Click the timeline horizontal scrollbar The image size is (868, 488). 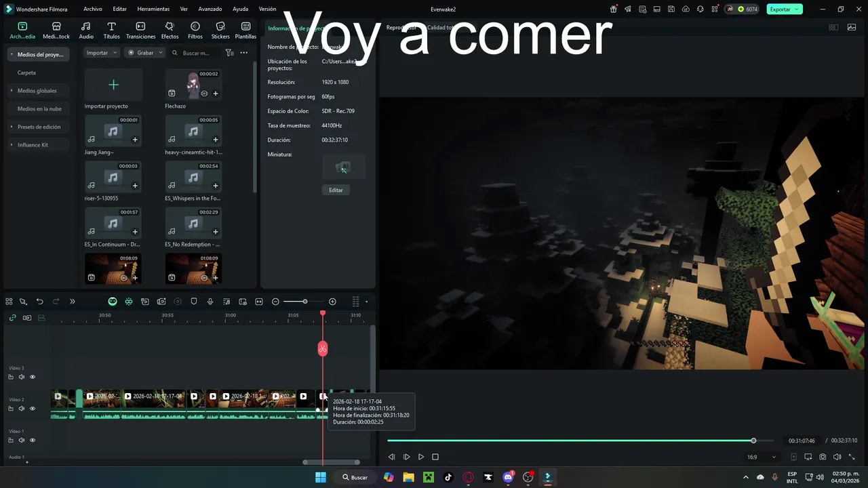[x=331, y=462]
